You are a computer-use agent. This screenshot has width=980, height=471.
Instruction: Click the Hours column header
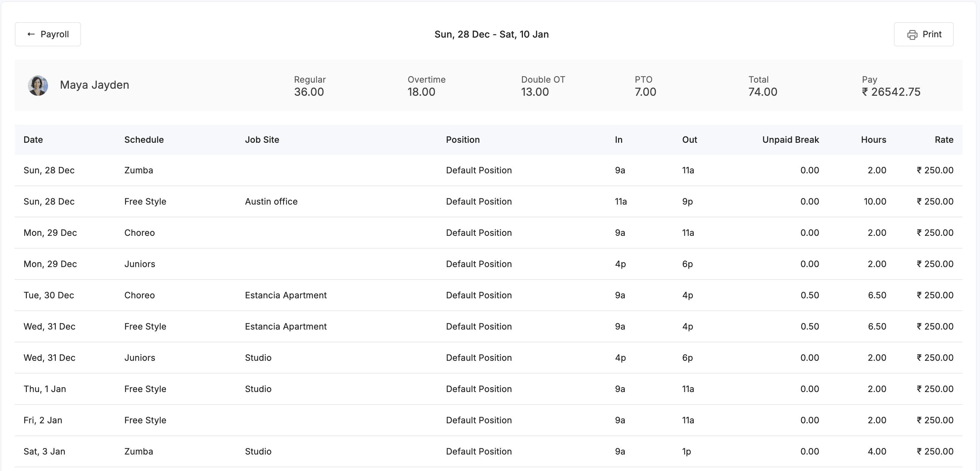pos(873,139)
